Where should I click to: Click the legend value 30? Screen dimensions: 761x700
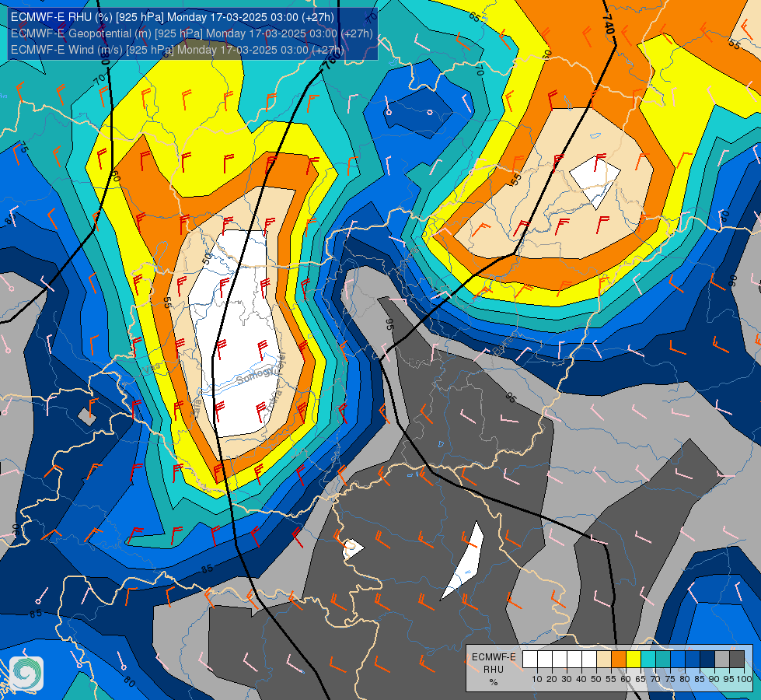(567, 679)
